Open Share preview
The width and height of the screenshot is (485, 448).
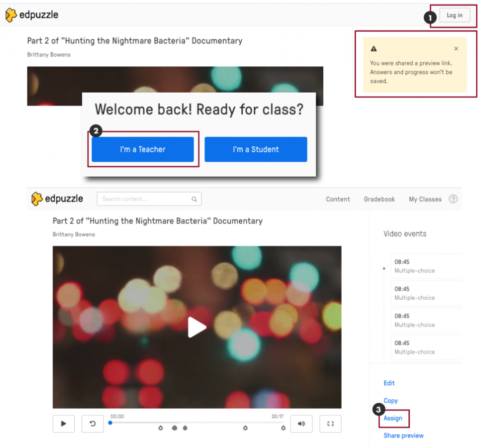click(x=403, y=436)
